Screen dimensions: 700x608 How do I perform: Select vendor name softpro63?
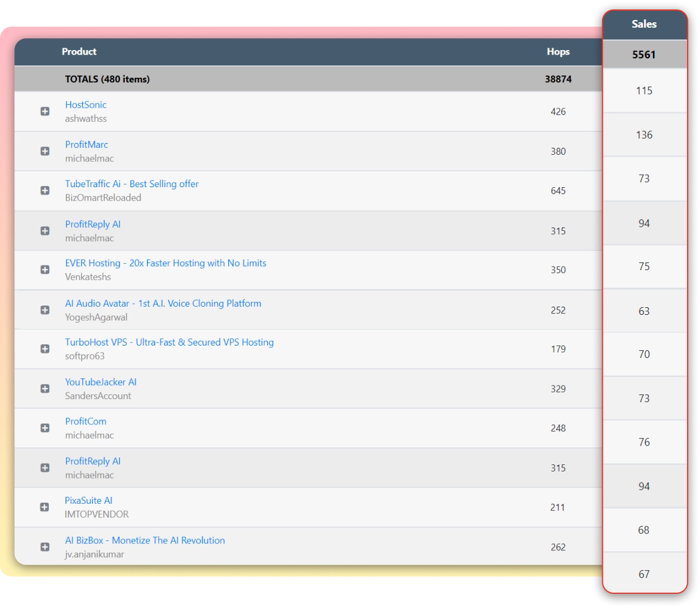[x=85, y=356]
